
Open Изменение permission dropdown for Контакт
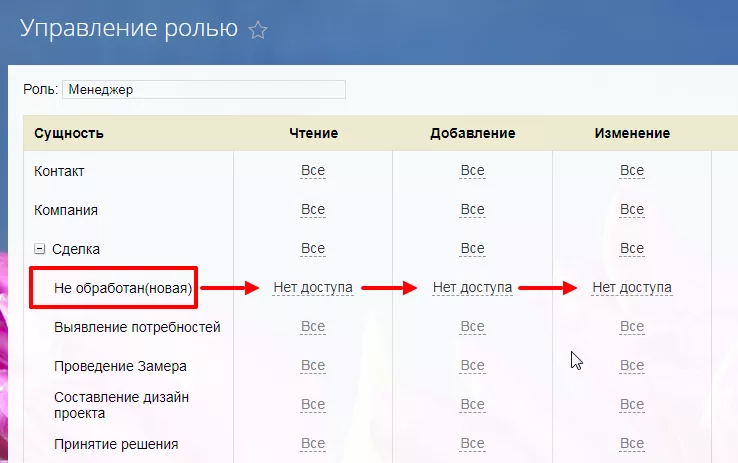[x=632, y=170]
